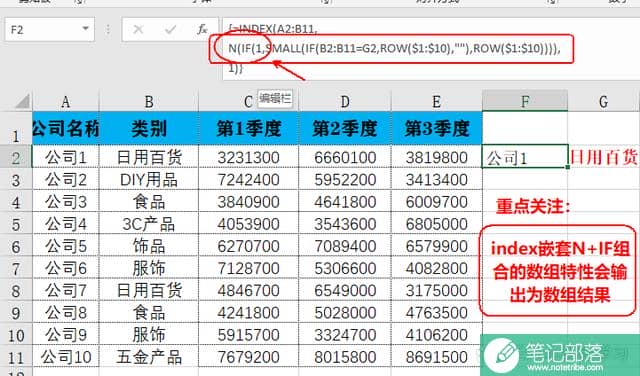This screenshot has width=640, height=376.
Task: Select the 五金产品 category cell
Action: [x=149, y=357]
